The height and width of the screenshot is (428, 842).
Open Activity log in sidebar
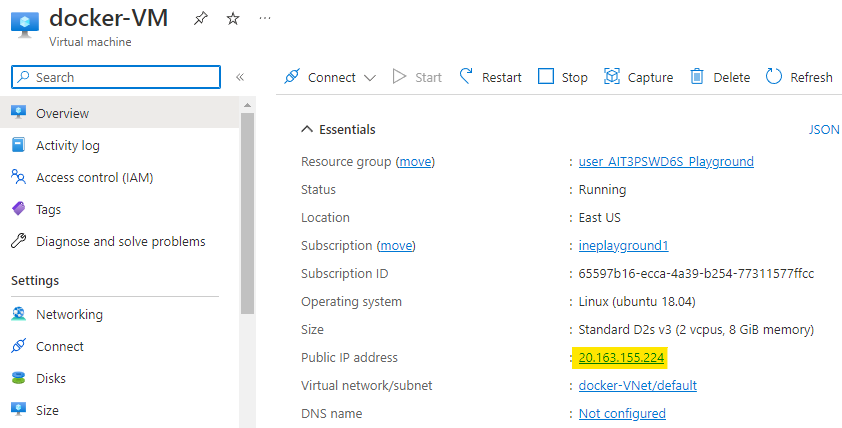[x=67, y=145]
